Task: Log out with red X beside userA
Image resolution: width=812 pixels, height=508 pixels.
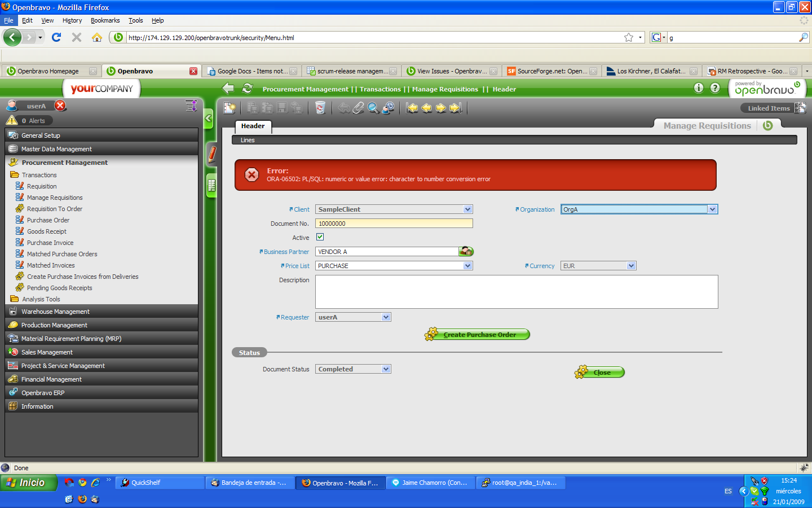Action: [60, 106]
